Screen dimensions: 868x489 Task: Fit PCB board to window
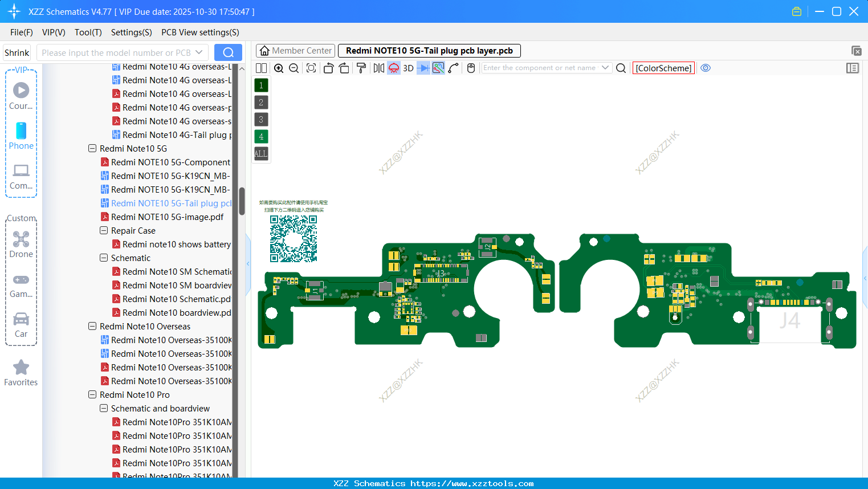pos(311,68)
